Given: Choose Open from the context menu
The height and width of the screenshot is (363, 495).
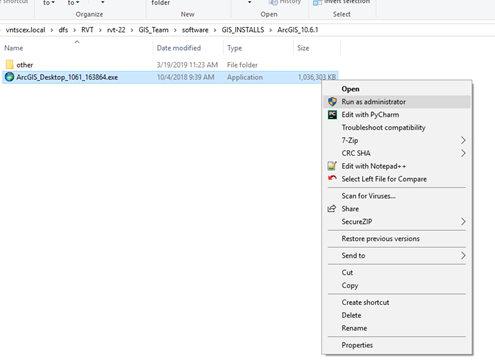Looking at the screenshot, I should (x=397, y=89).
